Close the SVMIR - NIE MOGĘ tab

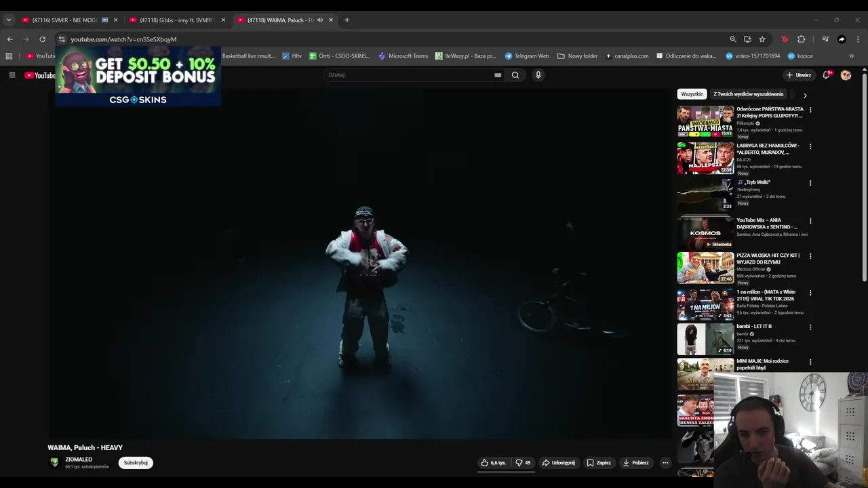click(x=115, y=20)
